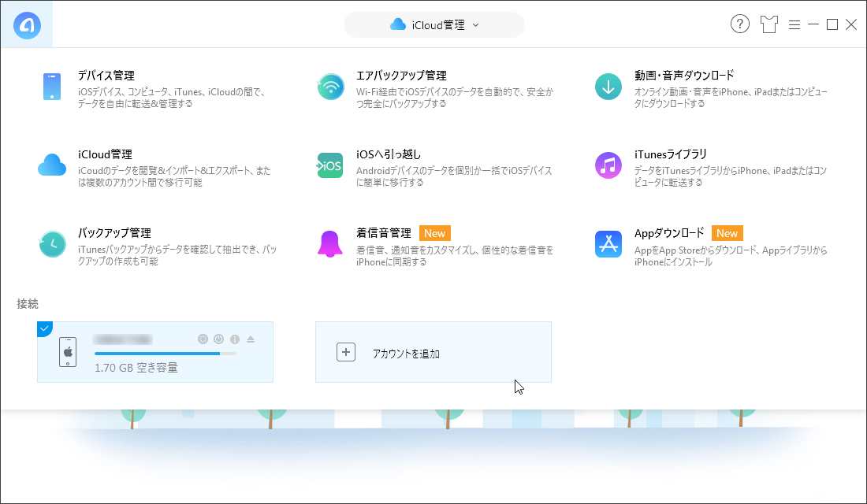Viewport: 867px width, 504px height.
Task: Toggle the checkmark on the connected device card
Action: [44, 328]
